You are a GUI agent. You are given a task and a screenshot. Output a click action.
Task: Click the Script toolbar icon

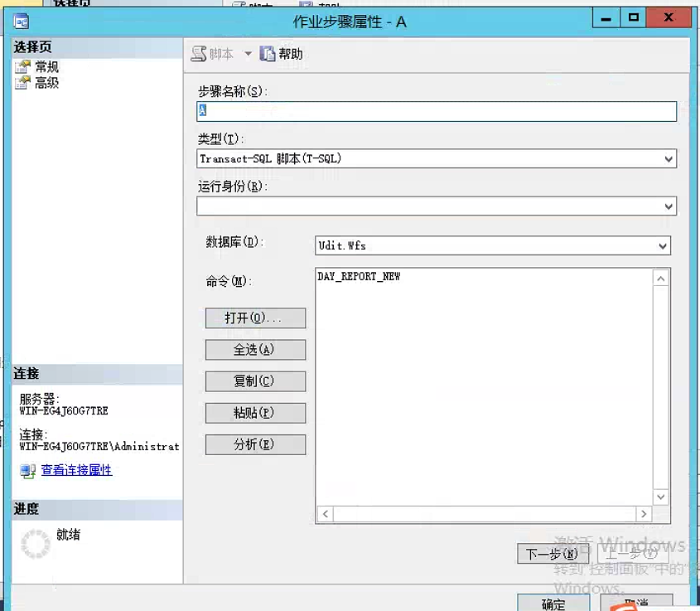point(199,54)
